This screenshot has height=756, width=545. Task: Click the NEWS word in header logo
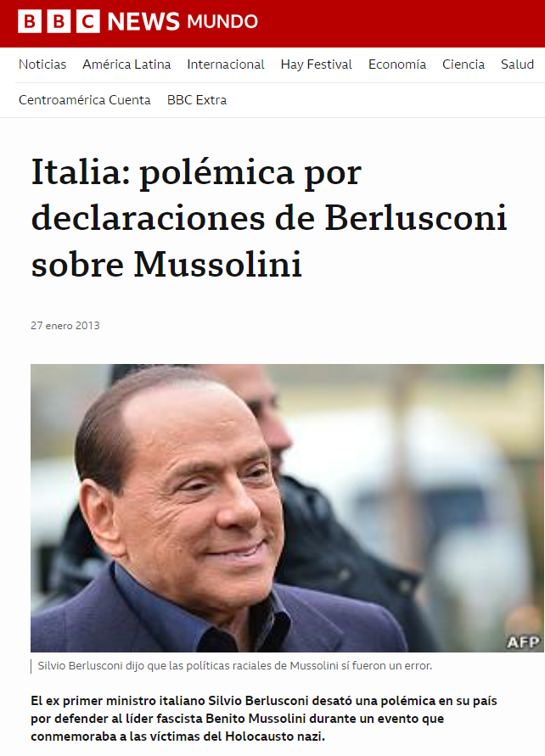click(x=143, y=22)
